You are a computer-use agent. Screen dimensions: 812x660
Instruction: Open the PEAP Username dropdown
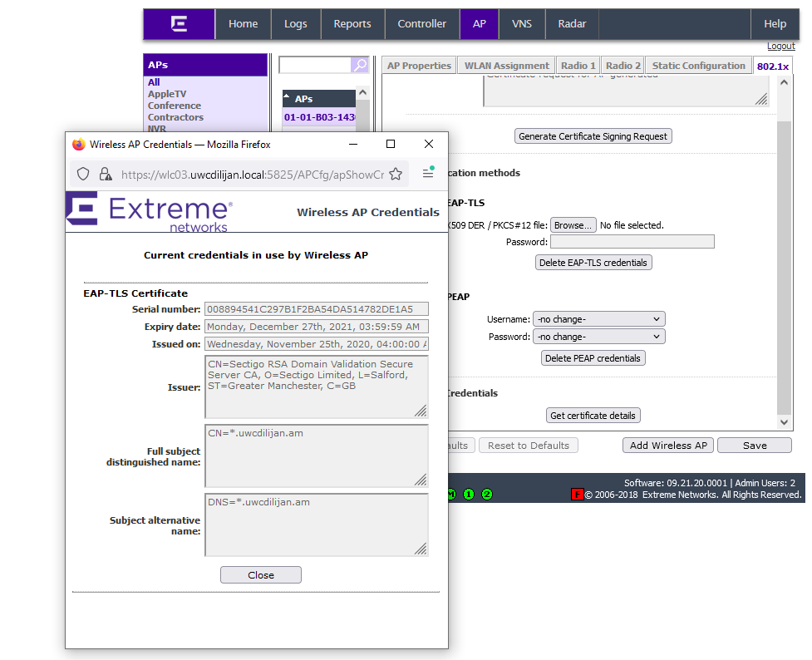(598, 319)
